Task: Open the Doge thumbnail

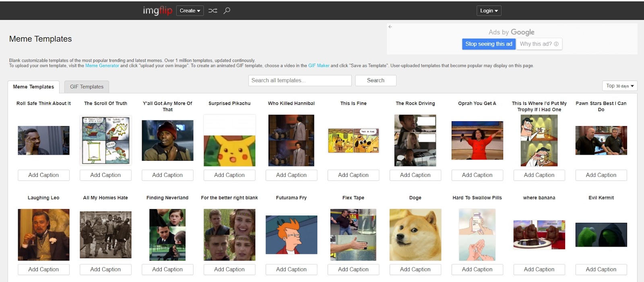Action: point(415,234)
